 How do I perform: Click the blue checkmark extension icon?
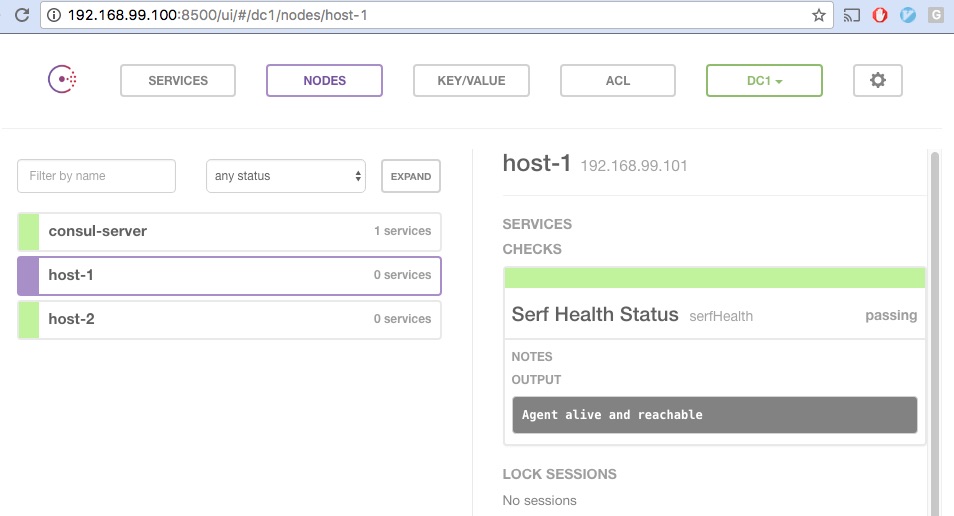[908, 15]
